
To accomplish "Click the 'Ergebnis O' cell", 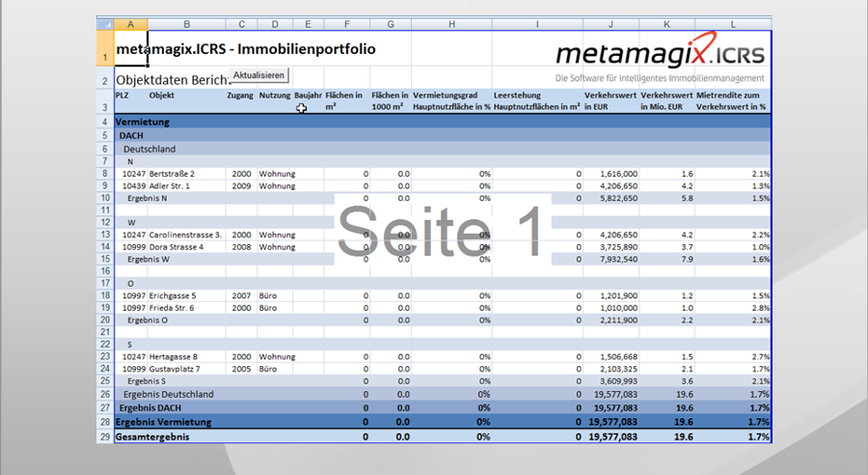I will [x=148, y=321].
